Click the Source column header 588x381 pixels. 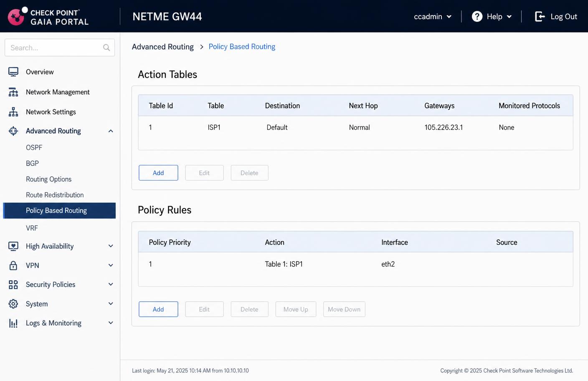pos(507,242)
